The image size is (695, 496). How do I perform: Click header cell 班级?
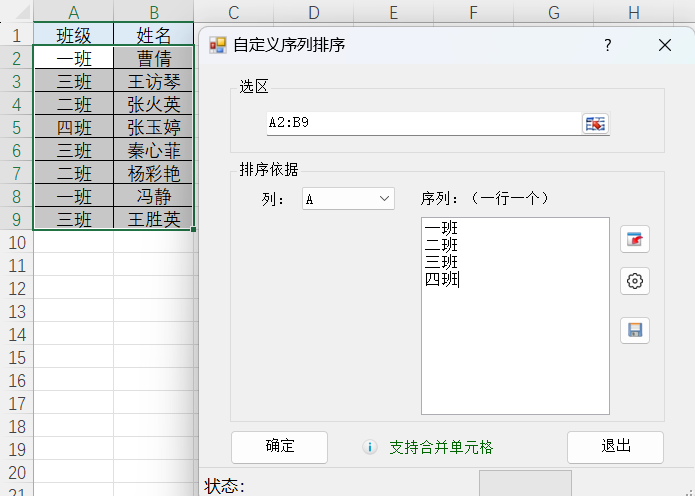(74, 35)
